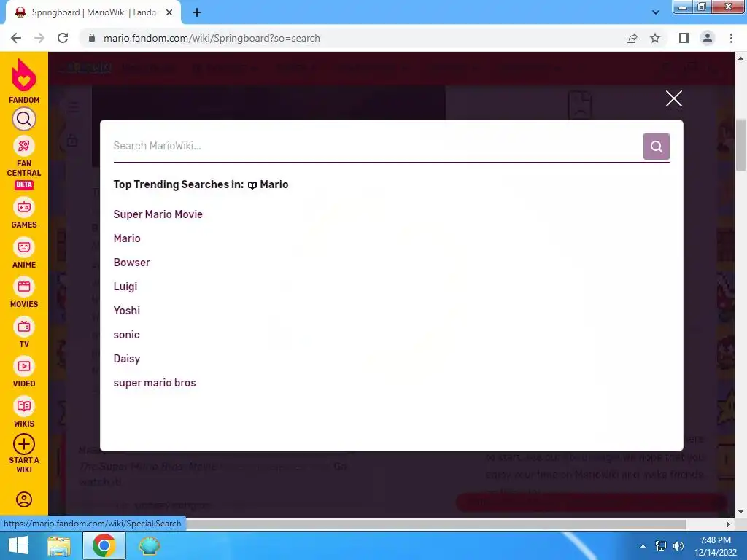Screen dimensions: 747x560
Task: Select trending search Super Mario Movie
Action: [158, 214]
